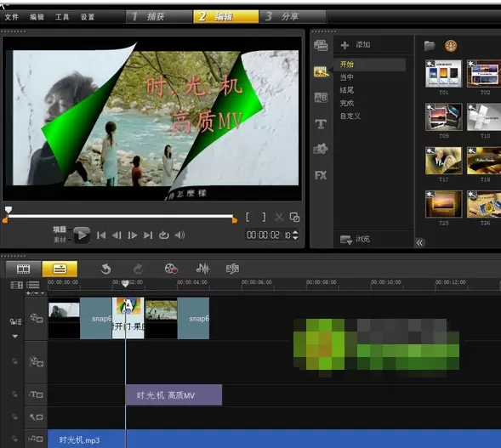Switch to the 3 分享 step tab
This screenshot has width=501, height=448.
(293, 17)
